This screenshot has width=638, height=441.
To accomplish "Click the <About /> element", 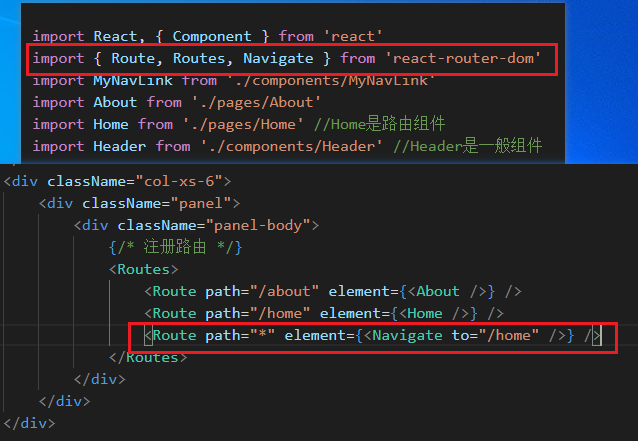I will pyautogui.click(x=447, y=291).
